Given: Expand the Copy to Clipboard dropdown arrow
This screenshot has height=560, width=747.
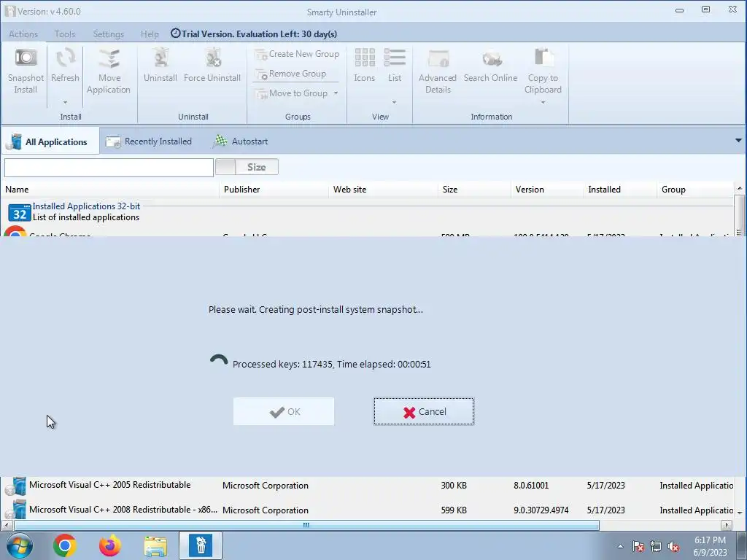Looking at the screenshot, I should 543,102.
